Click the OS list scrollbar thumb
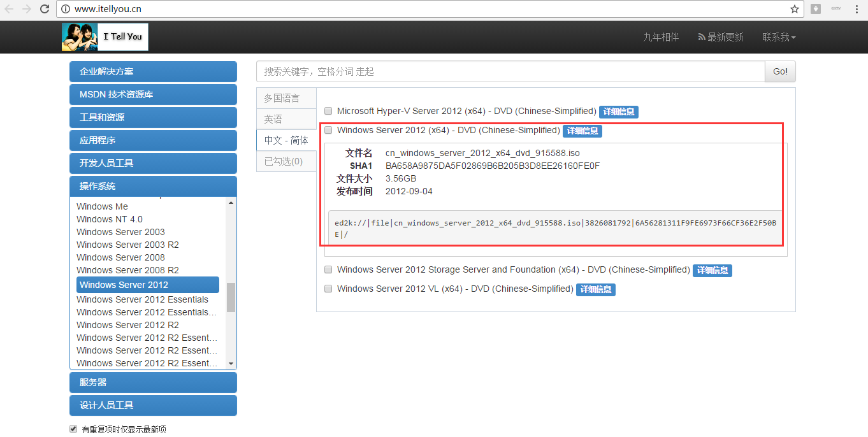 pos(231,297)
